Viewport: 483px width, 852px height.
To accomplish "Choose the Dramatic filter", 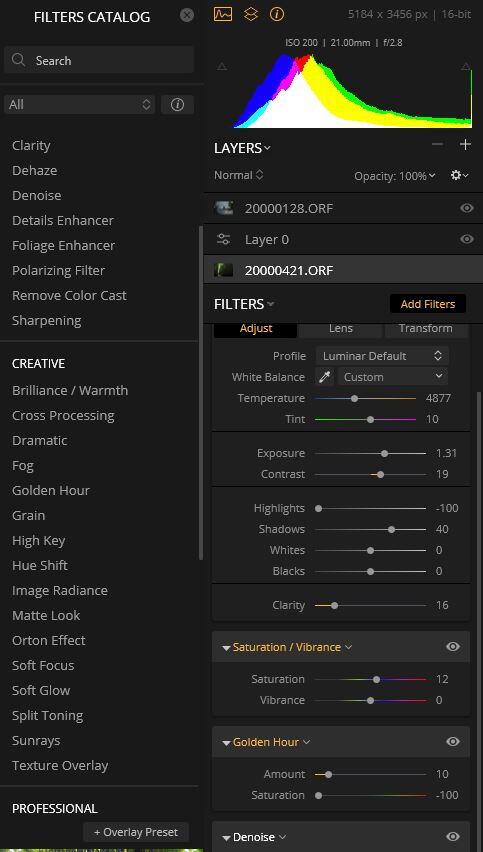I will coord(40,441).
